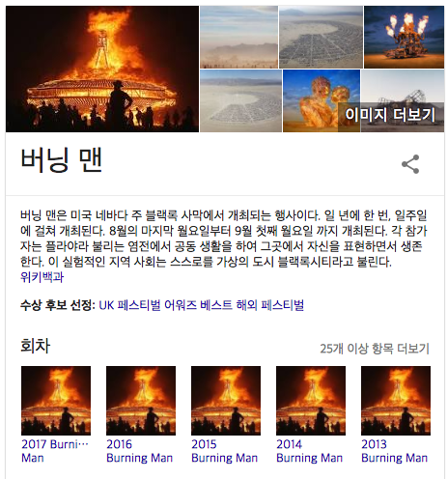The height and width of the screenshot is (479, 448).
Task: Select the 2016 Burning Man thumbnail
Action: pos(141,401)
